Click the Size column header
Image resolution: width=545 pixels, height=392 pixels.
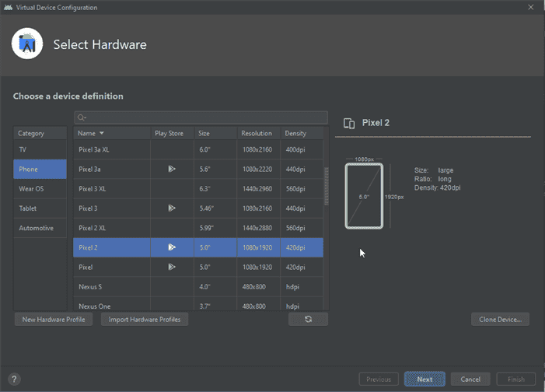(215, 133)
